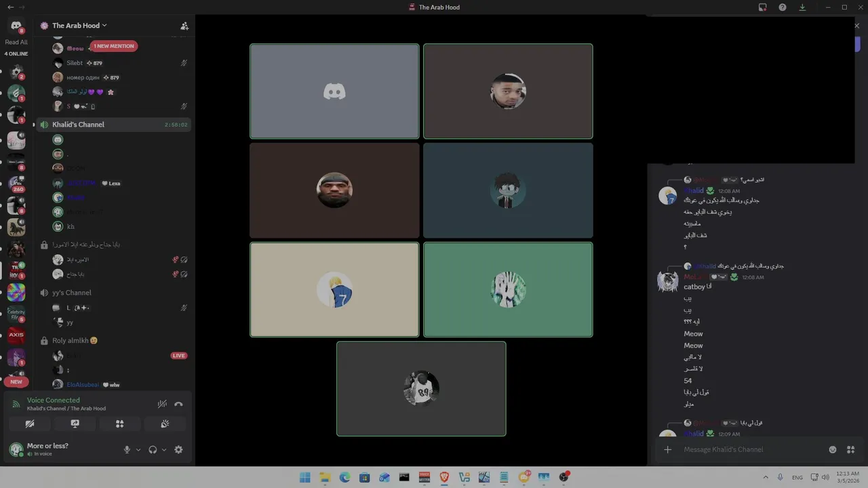This screenshot has width=868, height=488.
Task: Click the LIVE stream badge
Action: 179,355
